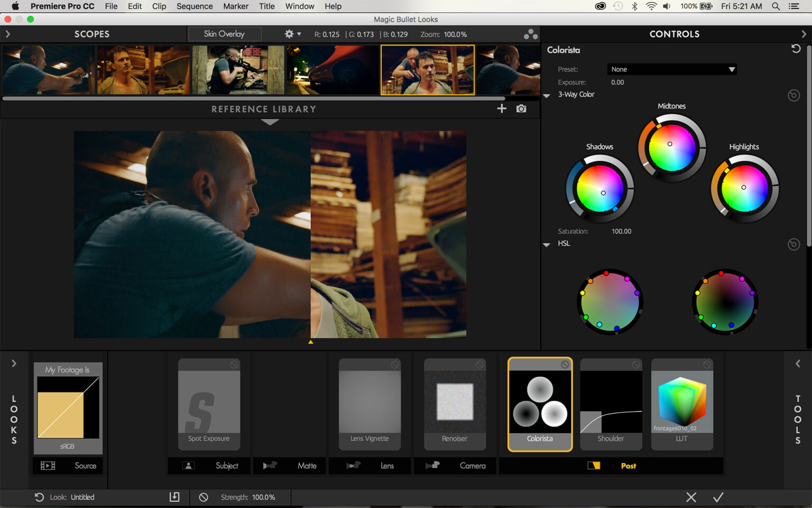
Task: Reset the HSL section
Action: click(x=793, y=244)
